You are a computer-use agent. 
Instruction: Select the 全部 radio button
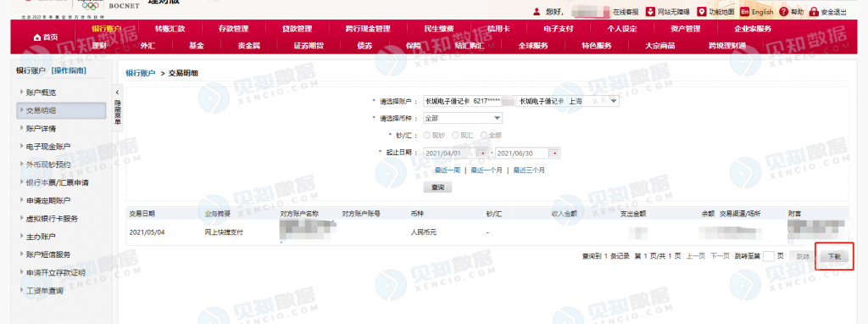click(484, 135)
